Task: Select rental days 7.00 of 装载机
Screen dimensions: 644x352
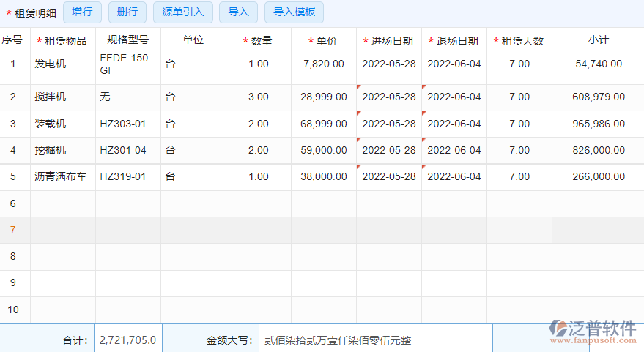Action: pyautogui.click(x=519, y=124)
